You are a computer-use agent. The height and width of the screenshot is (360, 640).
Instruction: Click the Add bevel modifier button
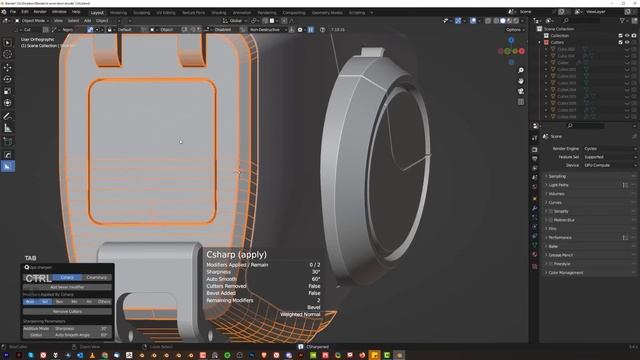point(67,287)
